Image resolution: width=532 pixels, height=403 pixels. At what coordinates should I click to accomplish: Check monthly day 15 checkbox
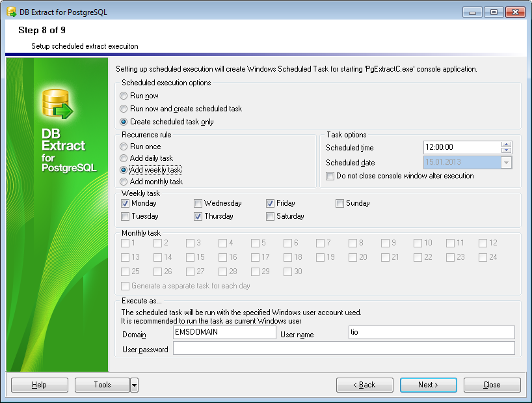[190, 257]
